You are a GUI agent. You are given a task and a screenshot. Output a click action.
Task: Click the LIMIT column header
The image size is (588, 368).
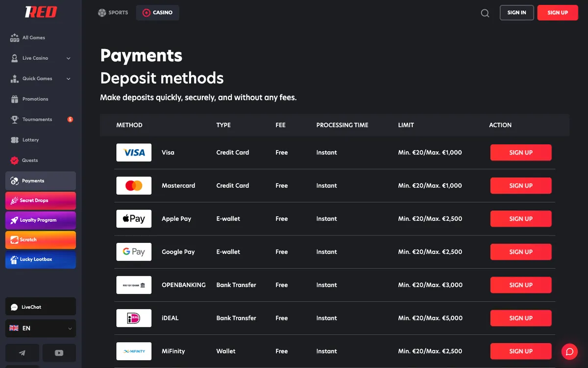pyautogui.click(x=406, y=125)
